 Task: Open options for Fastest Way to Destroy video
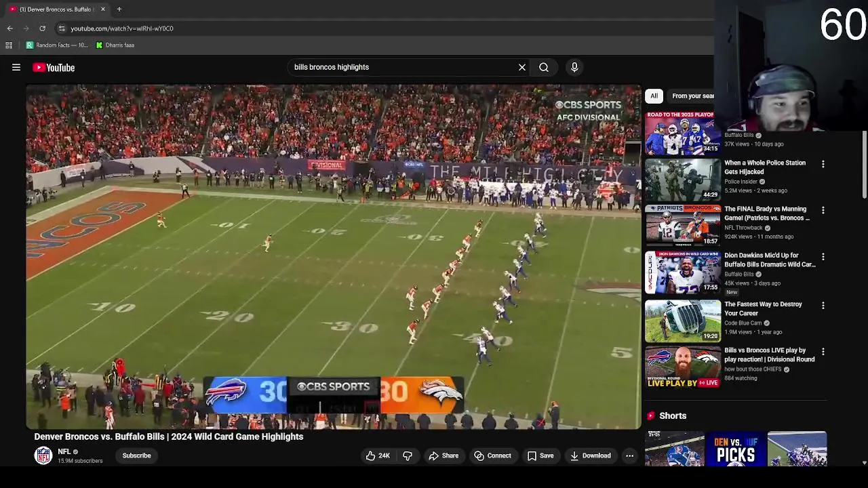pyautogui.click(x=823, y=305)
